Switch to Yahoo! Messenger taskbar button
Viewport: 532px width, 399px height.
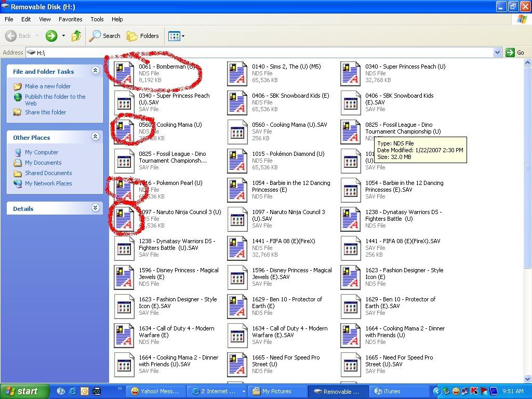[155, 391]
